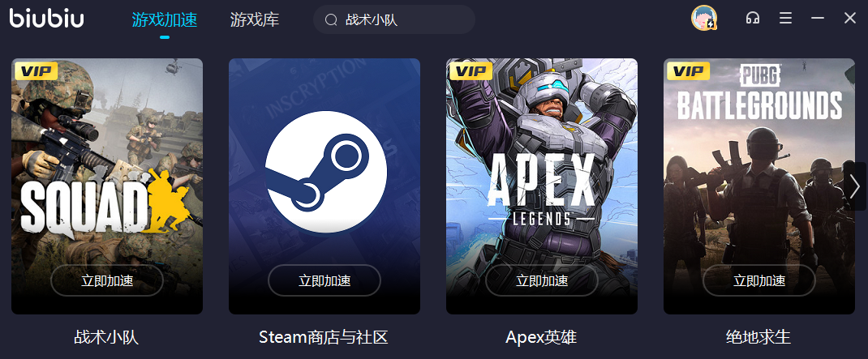Select the Apex英雄 game title
Viewport: 868px width, 359px height.
click(x=541, y=337)
